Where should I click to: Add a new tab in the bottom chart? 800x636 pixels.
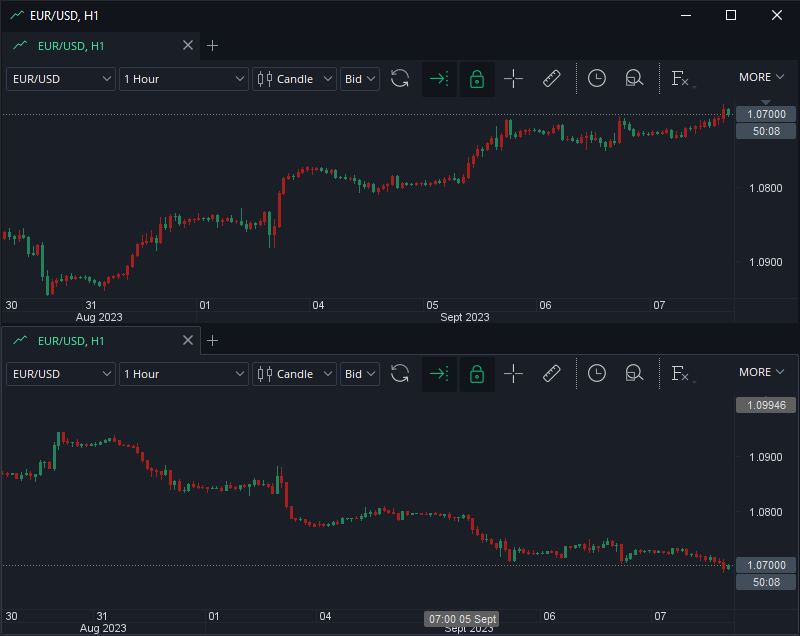pyautogui.click(x=213, y=340)
